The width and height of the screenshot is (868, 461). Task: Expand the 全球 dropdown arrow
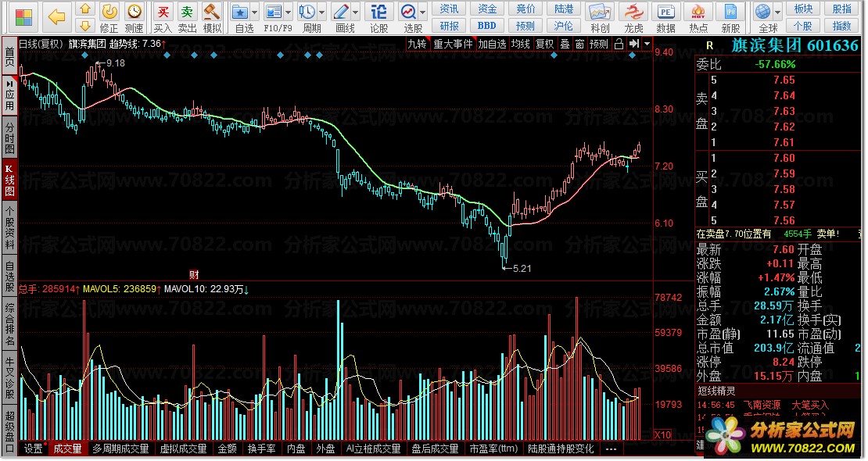pyautogui.click(x=778, y=13)
